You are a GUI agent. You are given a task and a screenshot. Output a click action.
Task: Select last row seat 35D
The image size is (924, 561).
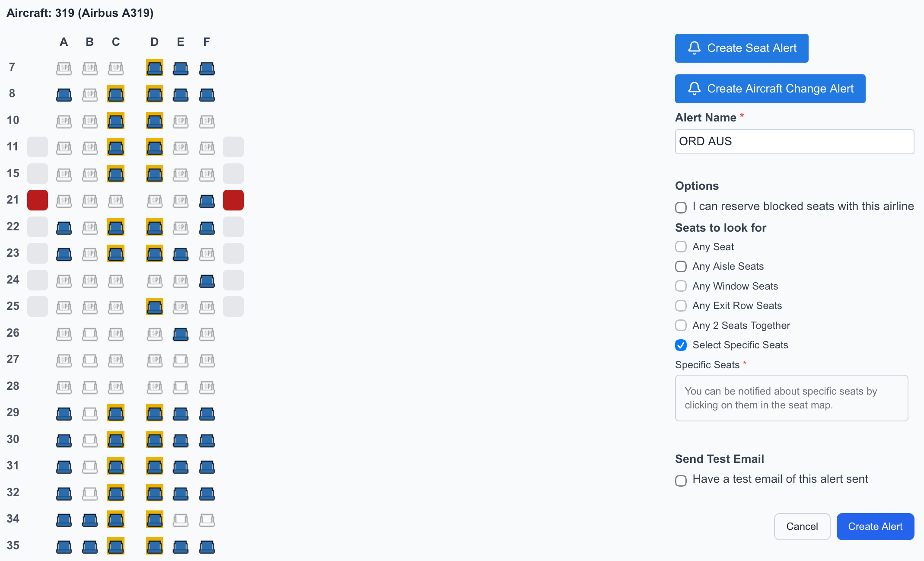tap(154, 546)
